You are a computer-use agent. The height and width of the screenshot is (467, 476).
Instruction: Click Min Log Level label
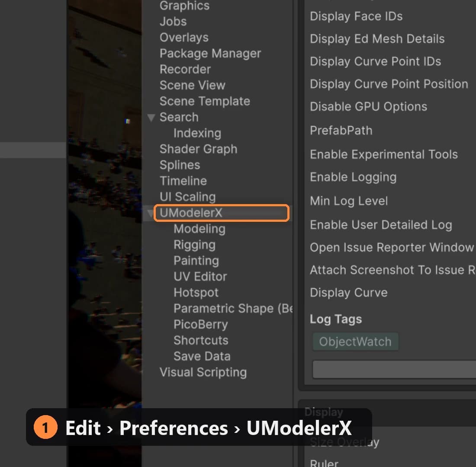click(x=349, y=201)
